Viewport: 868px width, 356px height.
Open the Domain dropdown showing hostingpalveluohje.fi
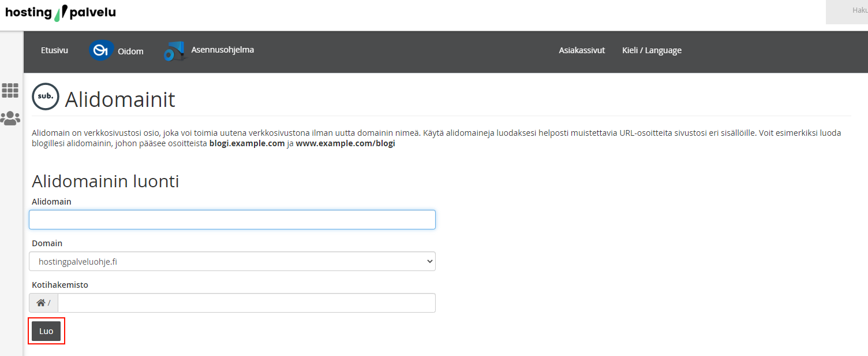pyautogui.click(x=232, y=261)
